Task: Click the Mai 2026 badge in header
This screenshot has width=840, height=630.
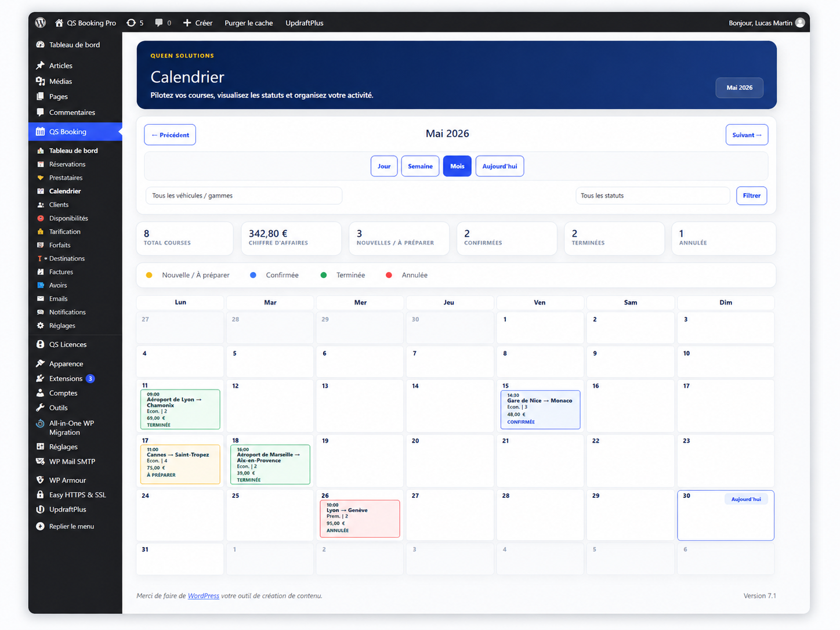Action: point(739,88)
